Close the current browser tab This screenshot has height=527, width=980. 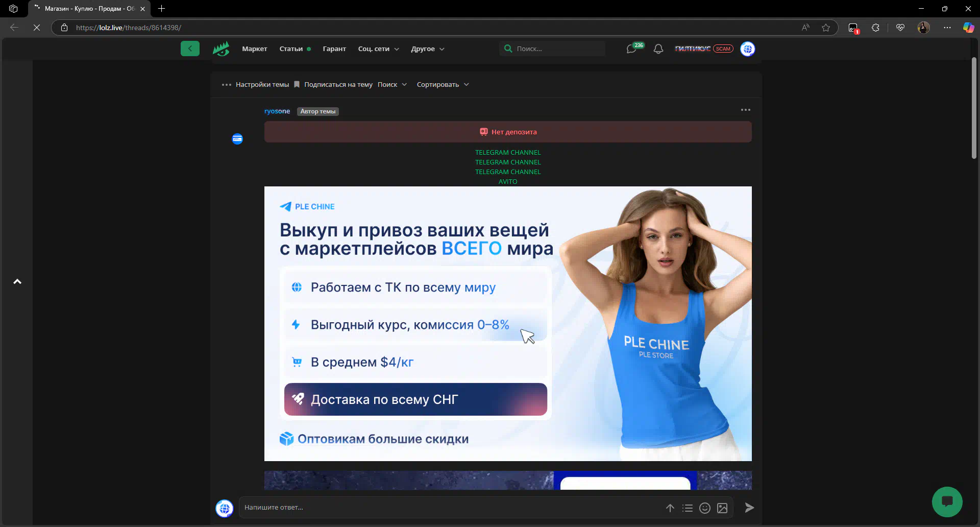(x=143, y=9)
